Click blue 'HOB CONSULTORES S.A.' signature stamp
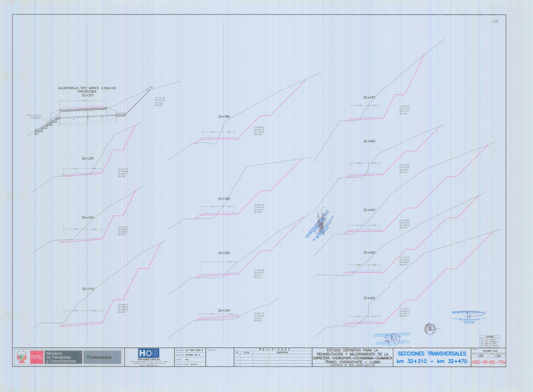 pos(469,312)
